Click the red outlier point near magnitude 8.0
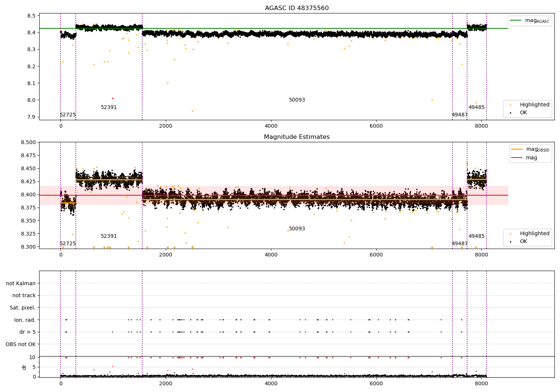Viewport: 560px width, 392px height. 112,98
